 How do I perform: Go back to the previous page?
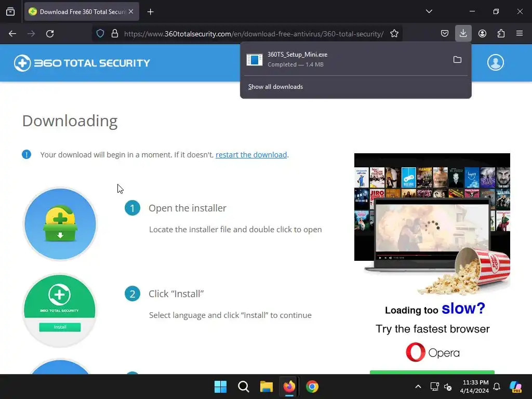point(12,34)
